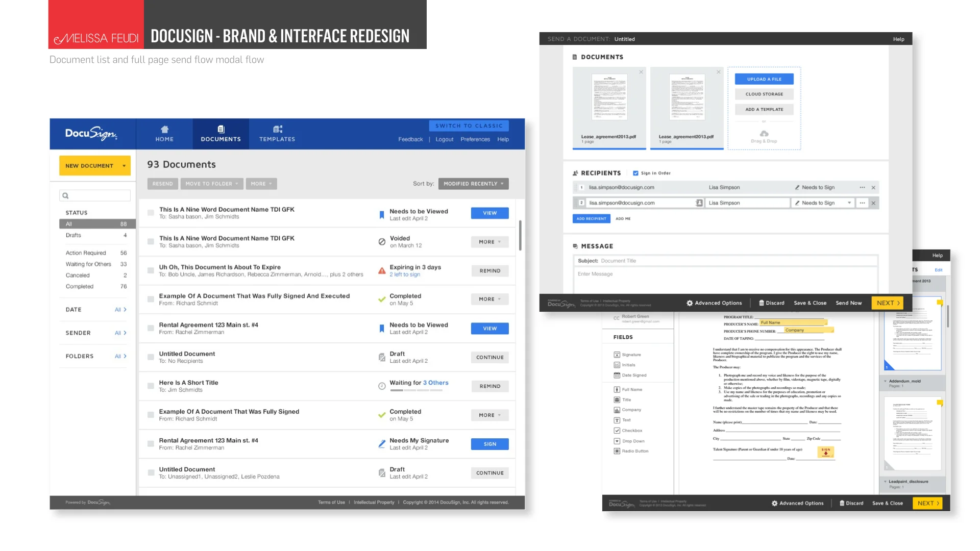This screenshot has width=980, height=551.
Task: Click the Needs My Signature pen icon
Action: [382, 444]
